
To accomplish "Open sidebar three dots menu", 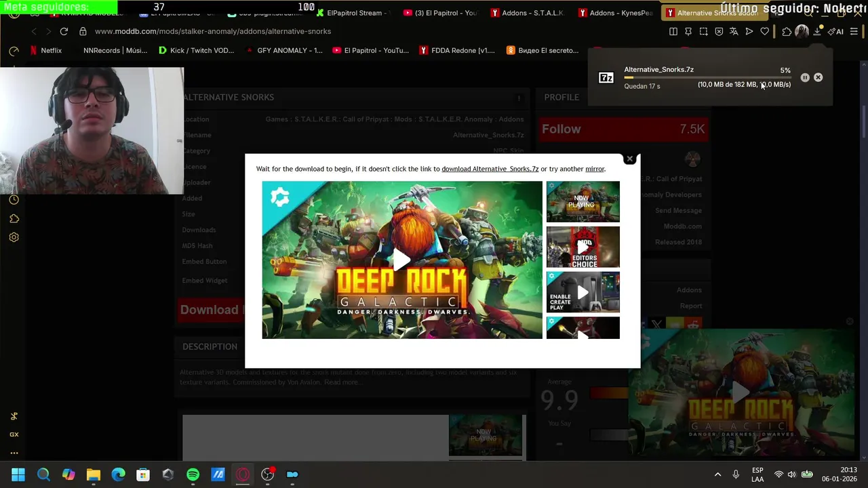I will click(14, 453).
